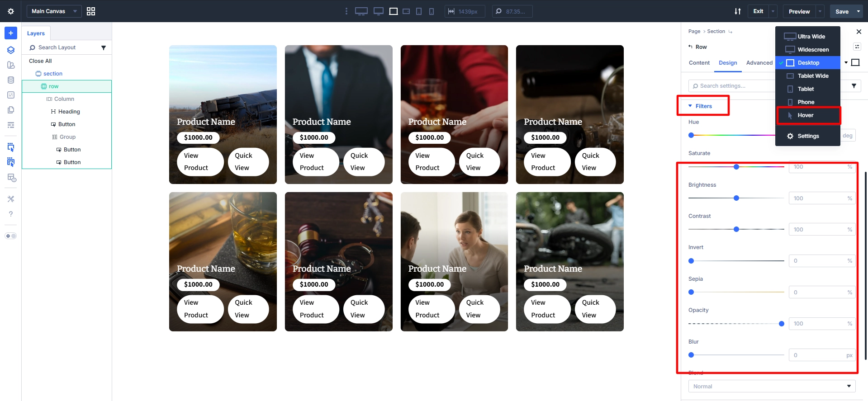Click Close All in layers panel
868x401 pixels.
[40, 61]
